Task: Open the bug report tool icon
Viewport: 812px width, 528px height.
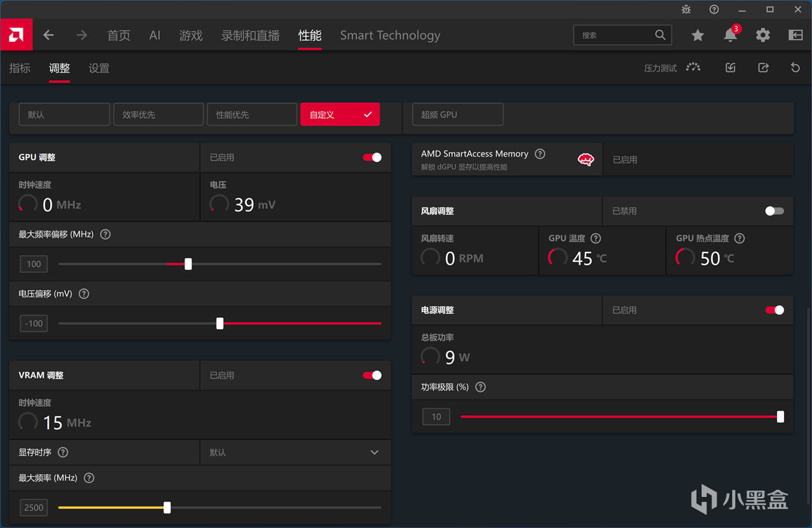Action: pos(686,10)
